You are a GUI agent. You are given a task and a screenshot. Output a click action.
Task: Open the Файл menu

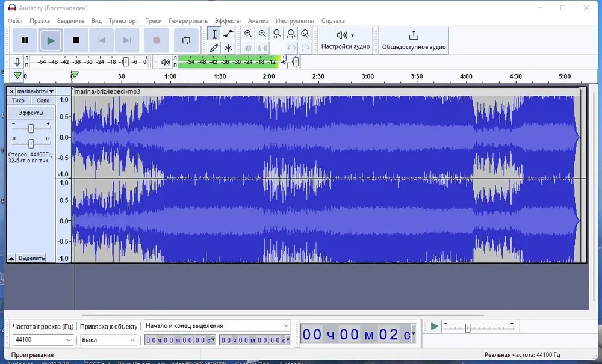click(15, 20)
